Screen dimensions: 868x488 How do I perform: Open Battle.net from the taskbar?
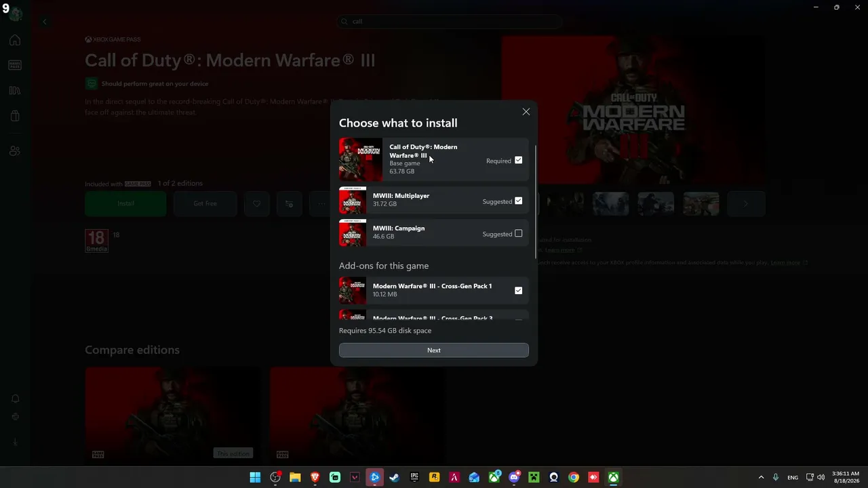pyautogui.click(x=374, y=477)
